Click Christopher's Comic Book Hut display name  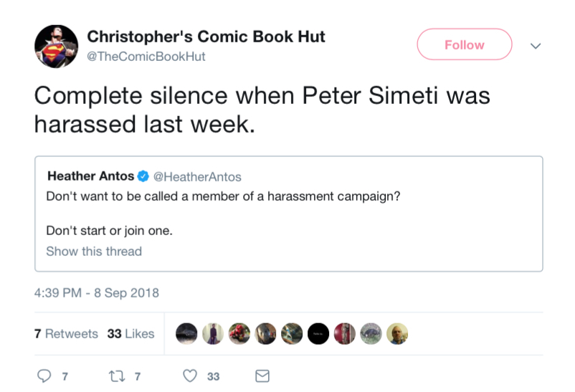click(206, 37)
